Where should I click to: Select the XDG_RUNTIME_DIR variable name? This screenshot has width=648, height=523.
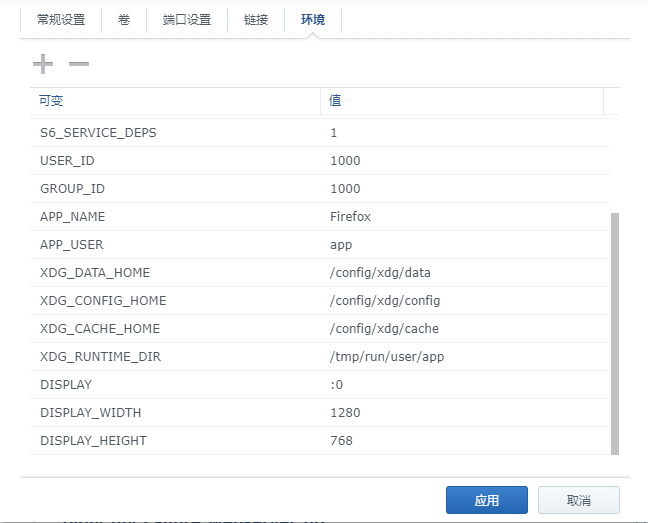[100, 357]
